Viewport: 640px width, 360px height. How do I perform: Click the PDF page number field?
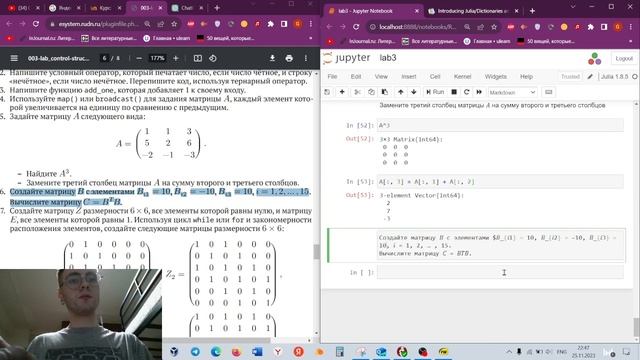[104, 58]
